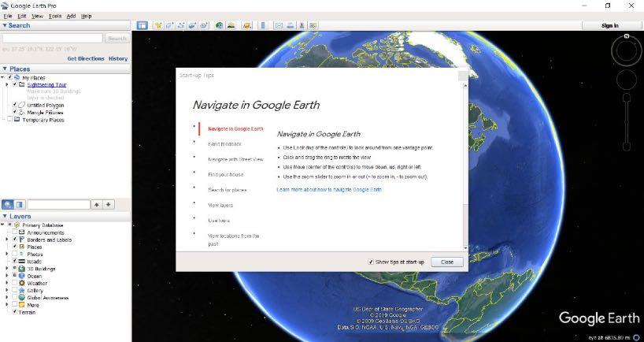Screen dimensions: 644x342
Task: Click the Look compass ring control
Action: (627, 50)
